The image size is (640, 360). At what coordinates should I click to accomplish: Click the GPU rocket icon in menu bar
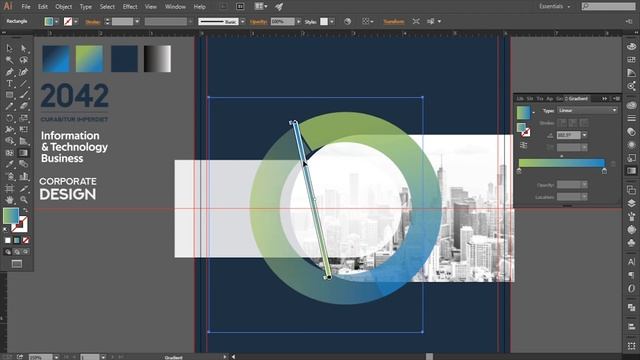click(279, 7)
